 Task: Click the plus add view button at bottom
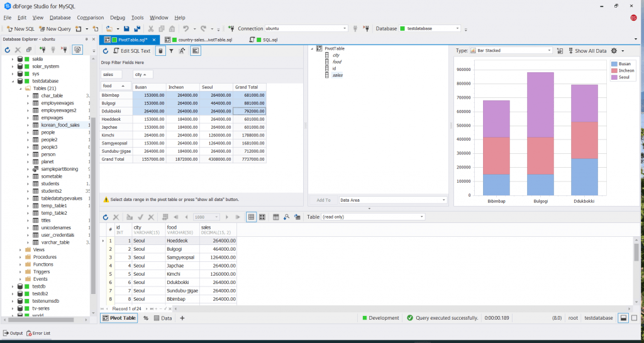pos(182,318)
